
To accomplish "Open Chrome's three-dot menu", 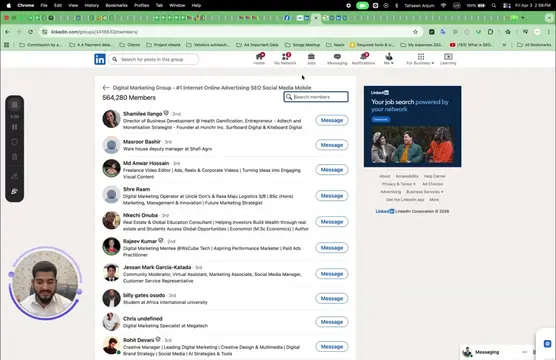I will coord(549,32).
